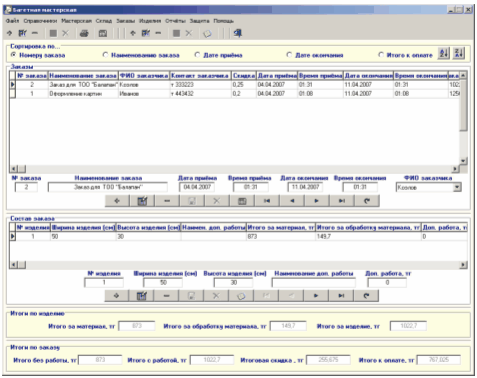Jump to the last order record

click(x=342, y=201)
